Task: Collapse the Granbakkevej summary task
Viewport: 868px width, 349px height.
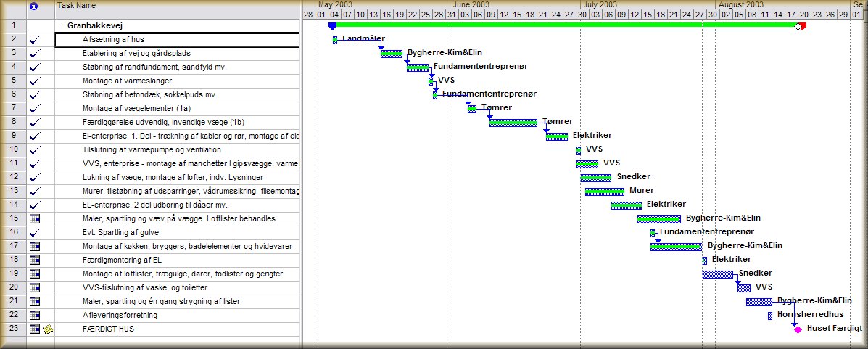Action: 60,25
